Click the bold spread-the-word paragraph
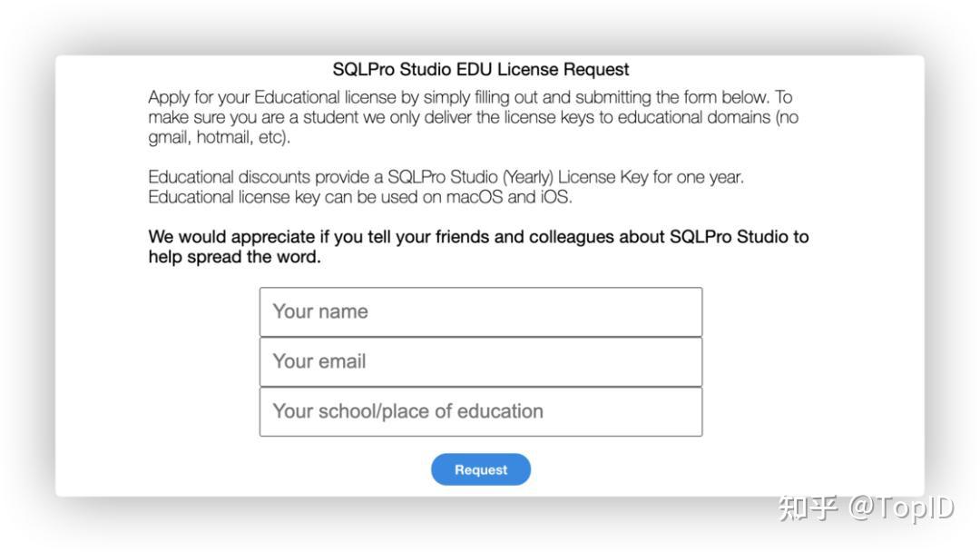The width and height of the screenshot is (980, 552). (479, 246)
